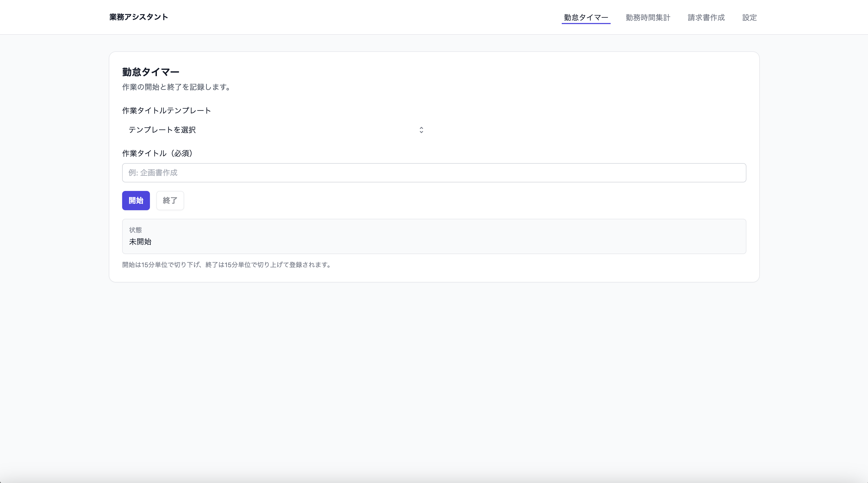The image size is (868, 483).
Task: Click the 未開始 status text
Action: 140,242
